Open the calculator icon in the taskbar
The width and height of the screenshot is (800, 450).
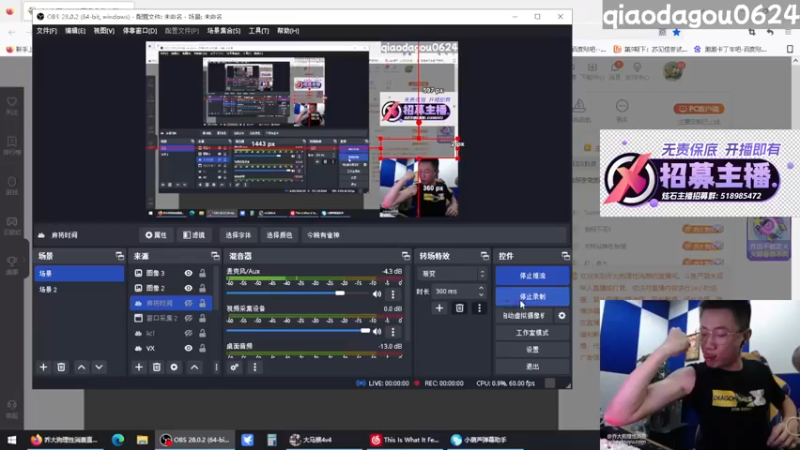pyautogui.click(x=271, y=439)
